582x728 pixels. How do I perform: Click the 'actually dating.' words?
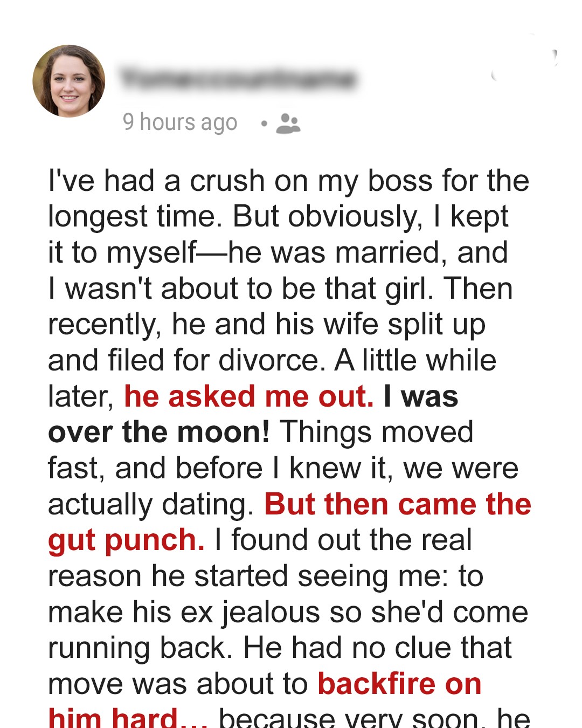tap(151, 504)
